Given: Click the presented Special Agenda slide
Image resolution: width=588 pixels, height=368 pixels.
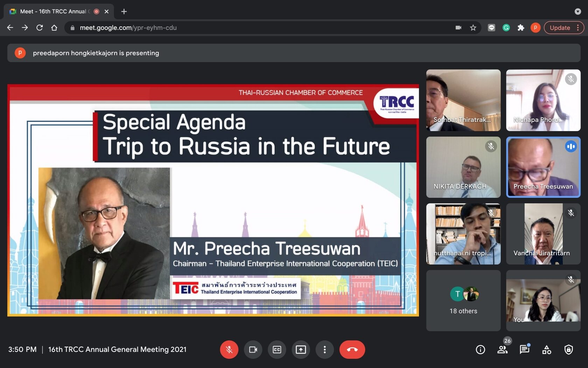Looking at the screenshot, I should pyautogui.click(x=213, y=200).
